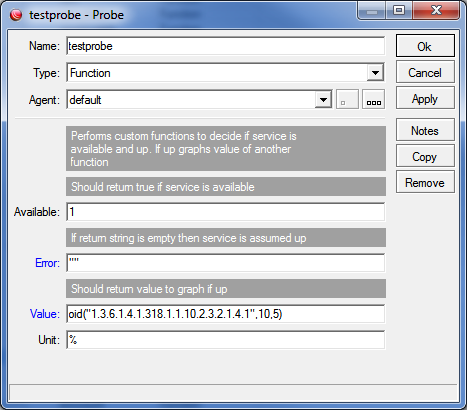
Task: Close the Probe window with X
Action: 436,11
